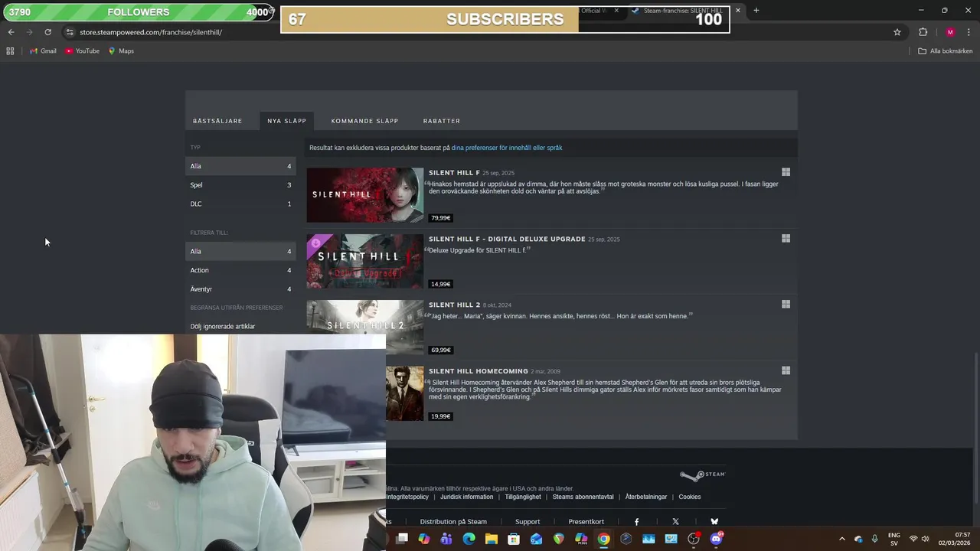This screenshot has width=980, height=551.
Task: Open Microsoft Edge from the taskbar
Action: tap(469, 539)
